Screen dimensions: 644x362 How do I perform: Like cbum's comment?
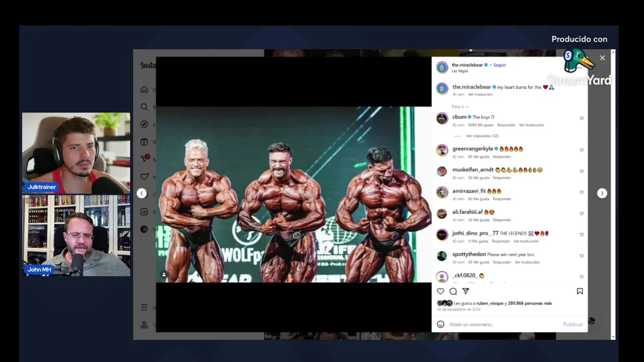tap(582, 119)
